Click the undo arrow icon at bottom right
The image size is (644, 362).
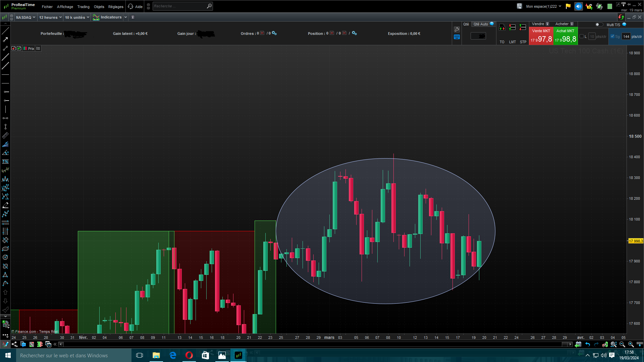(x=588, y=344)
